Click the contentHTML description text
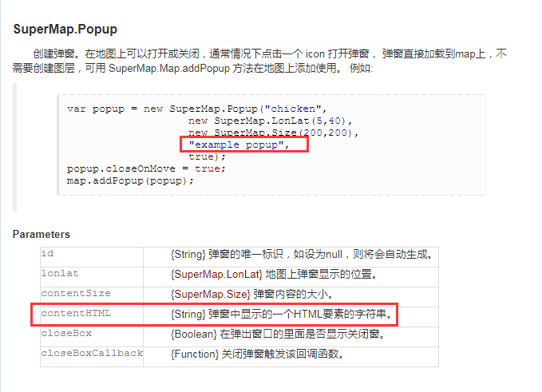The image size is (542, 392). [282, 315]
